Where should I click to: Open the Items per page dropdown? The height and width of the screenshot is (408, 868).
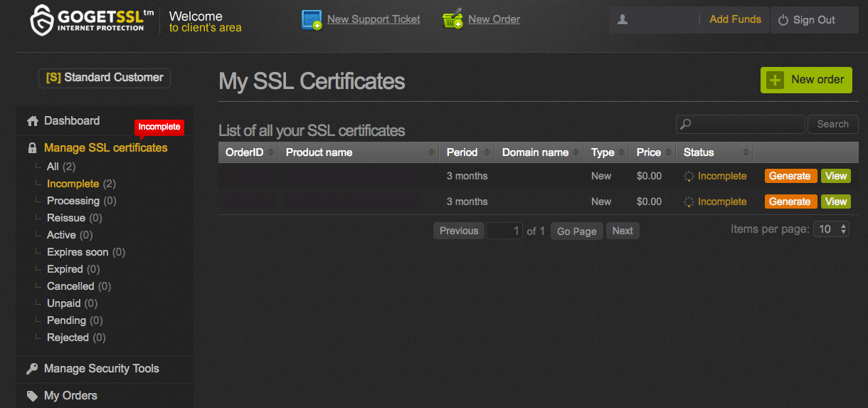tap(832, 229)
